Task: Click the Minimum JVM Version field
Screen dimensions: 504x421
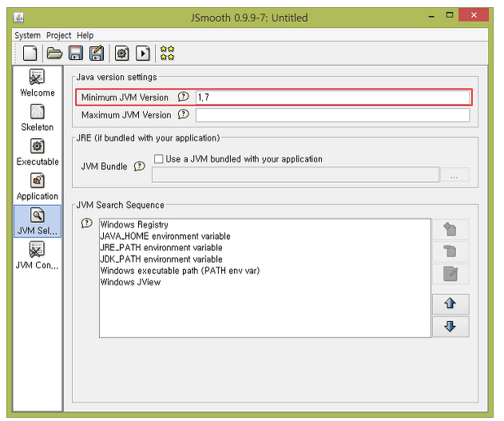Action: click(333, 97)
